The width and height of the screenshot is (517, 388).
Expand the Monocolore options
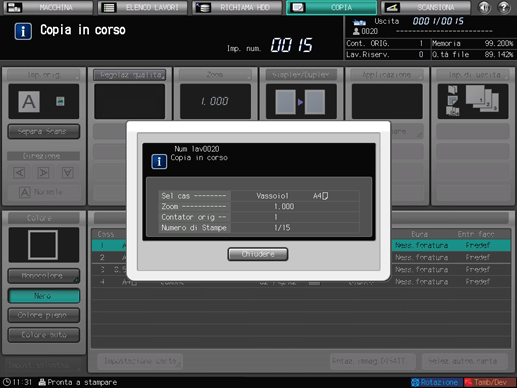[x=44, y=276]
